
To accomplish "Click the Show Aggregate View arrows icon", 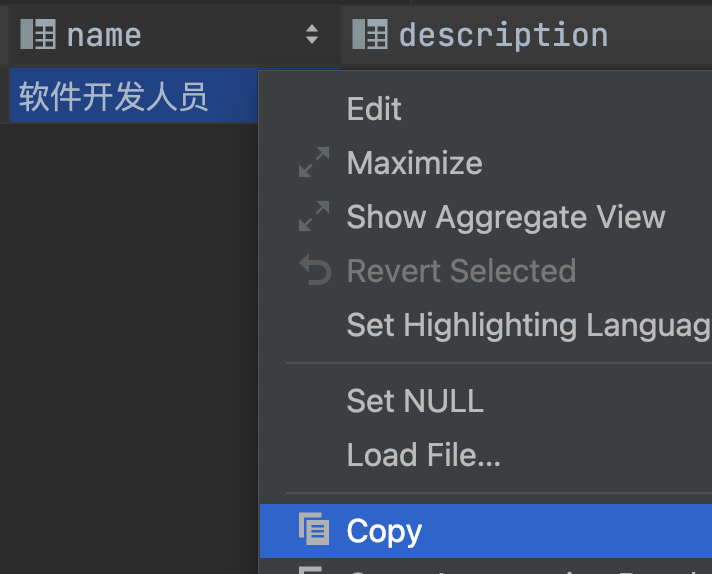I will pyautogui.click(x=314, y=217).
